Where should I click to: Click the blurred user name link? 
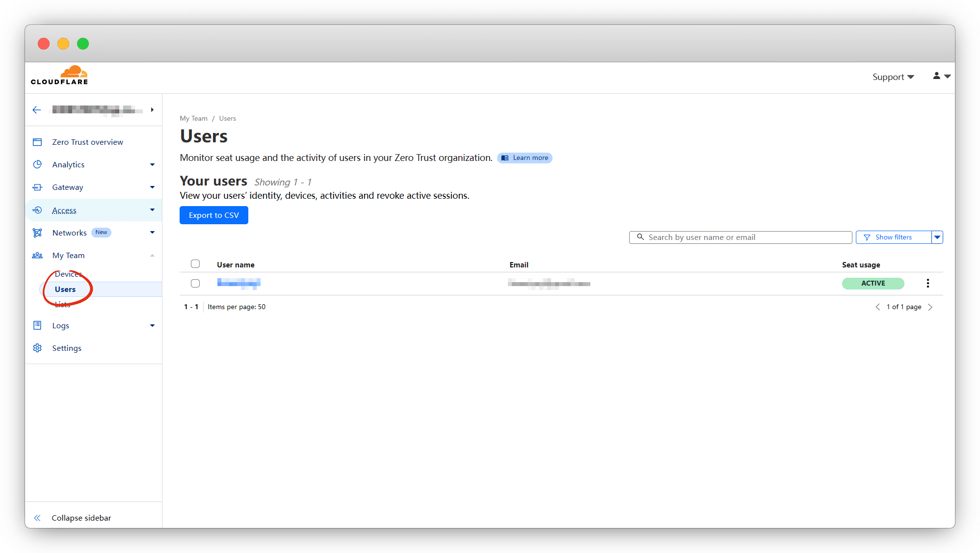[x=238, y=283]
